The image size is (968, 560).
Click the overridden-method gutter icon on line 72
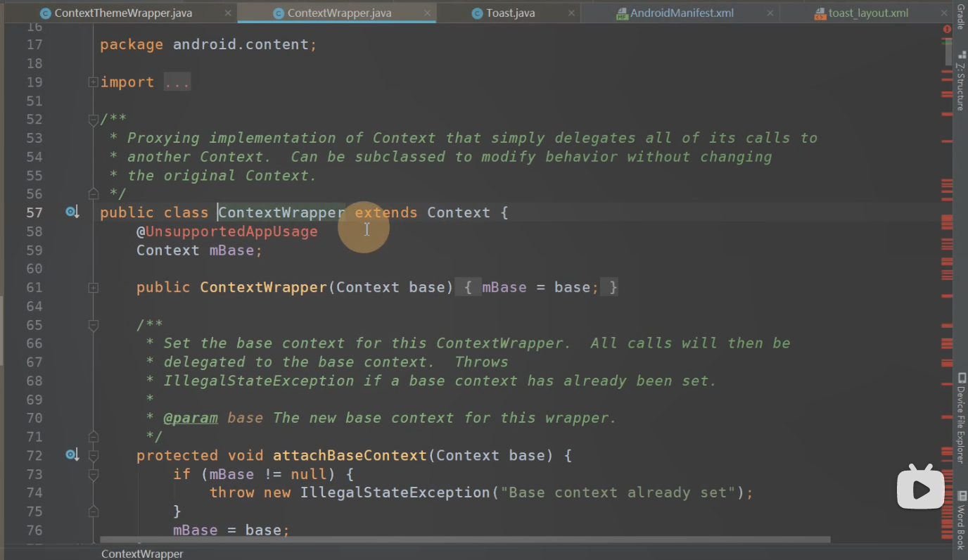click(72, 454)
